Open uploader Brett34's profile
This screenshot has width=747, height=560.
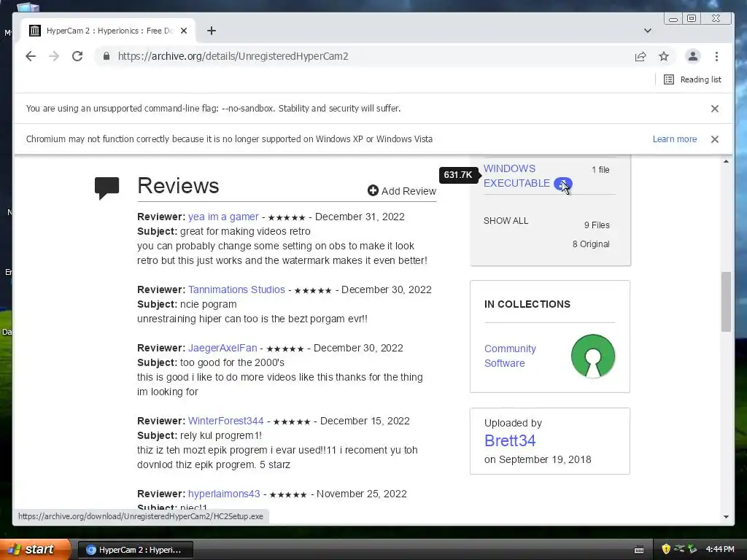[x=510, y=441]
